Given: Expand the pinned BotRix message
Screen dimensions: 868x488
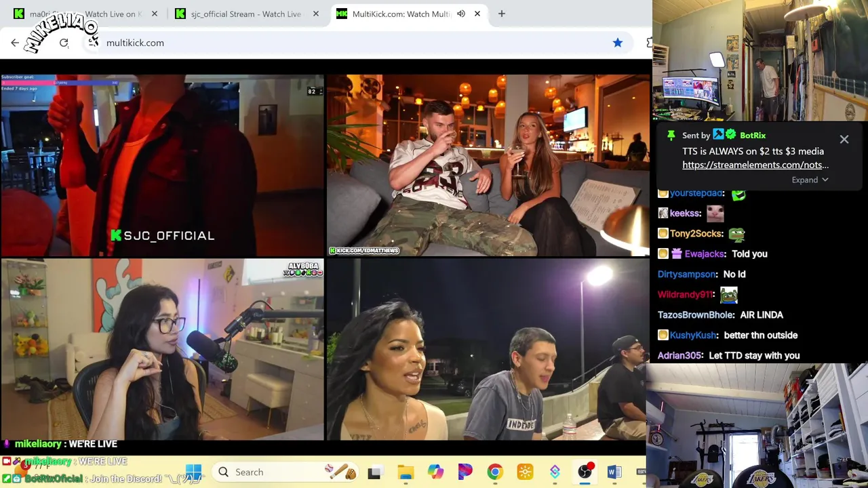Looking at the screenshot, I should point(810,180).
